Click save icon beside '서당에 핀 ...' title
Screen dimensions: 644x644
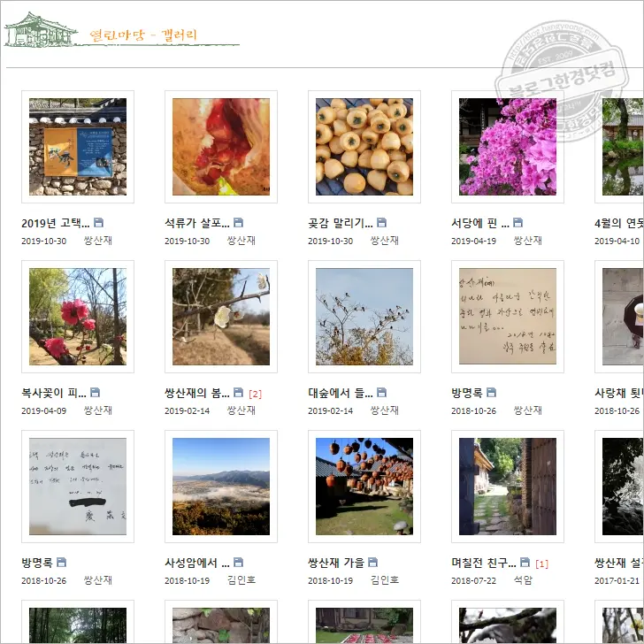517,223
